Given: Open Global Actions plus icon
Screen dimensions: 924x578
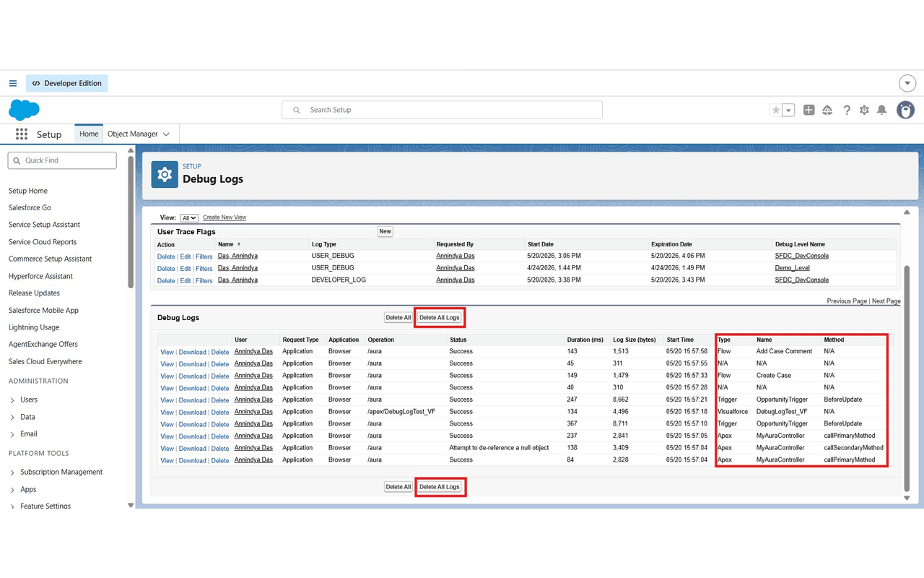Looking at the screenshot, I should pyautogui.click(x=809, y=110).
